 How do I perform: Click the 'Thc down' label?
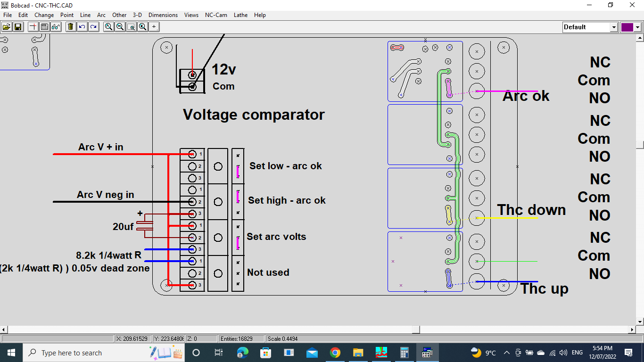(x=531, y=210)
